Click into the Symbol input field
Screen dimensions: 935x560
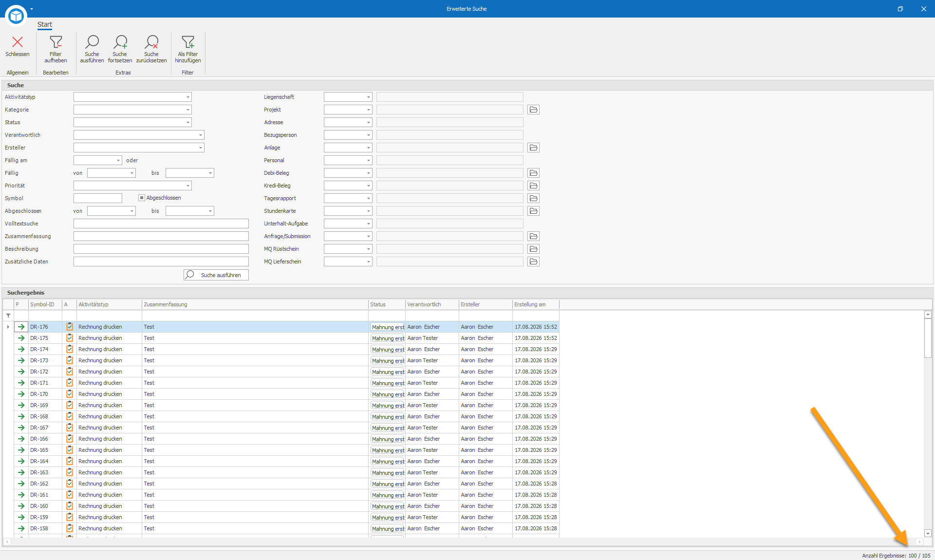click(x=98, y=198)
